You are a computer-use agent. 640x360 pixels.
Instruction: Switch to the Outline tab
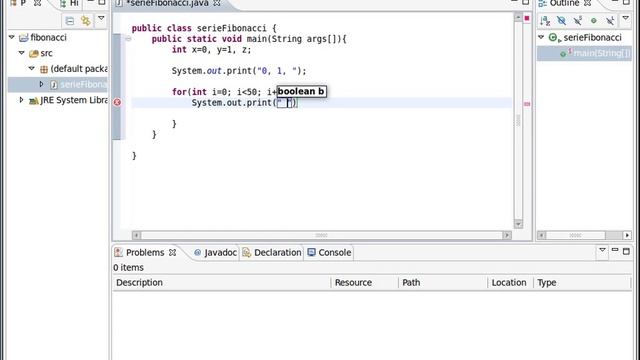564,3
